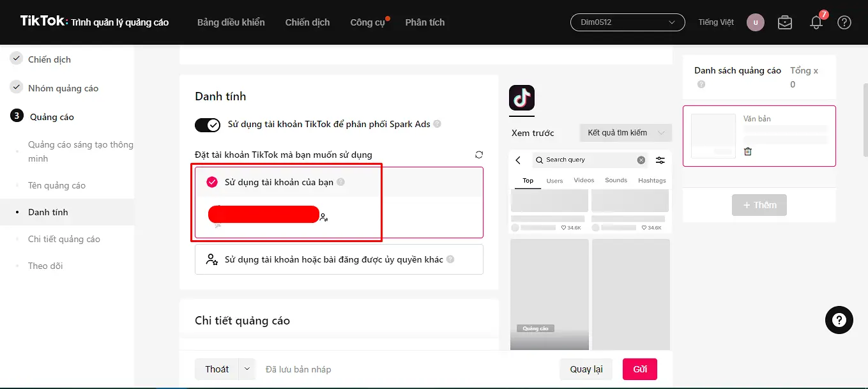Click info icon next to Spark Ads toggle
This screenshot has width=868, height=389.
(x=438, y=124)
